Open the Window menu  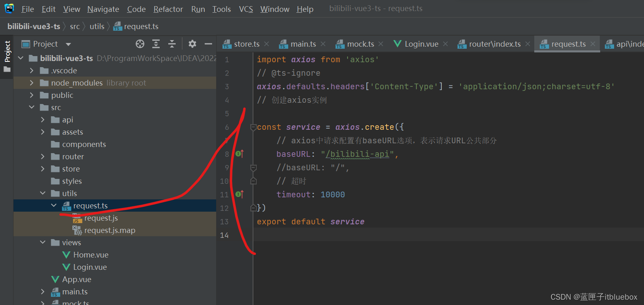[x=275, y=9]
